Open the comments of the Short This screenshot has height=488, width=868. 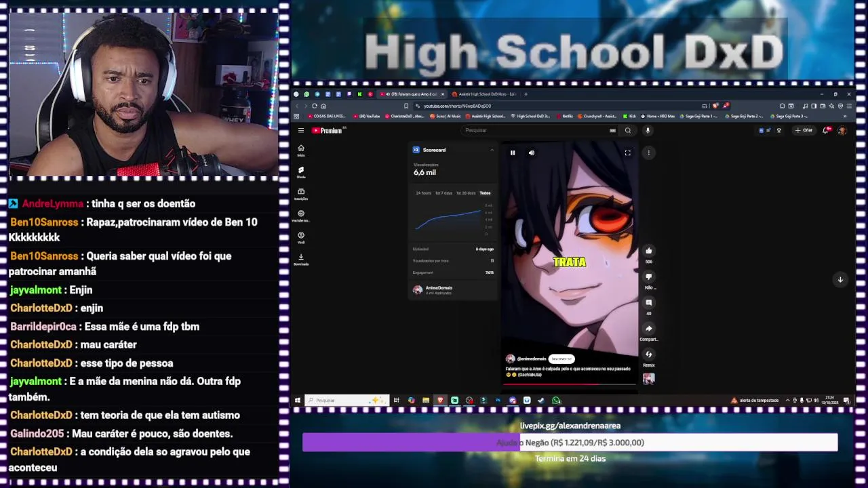[648, 302]
